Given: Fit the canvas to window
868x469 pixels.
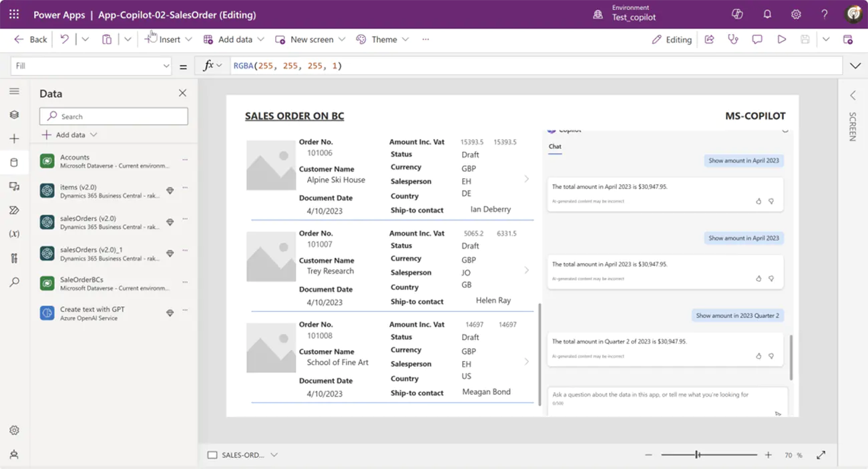Looking at the screenshot, I should [x=821, y=455].
